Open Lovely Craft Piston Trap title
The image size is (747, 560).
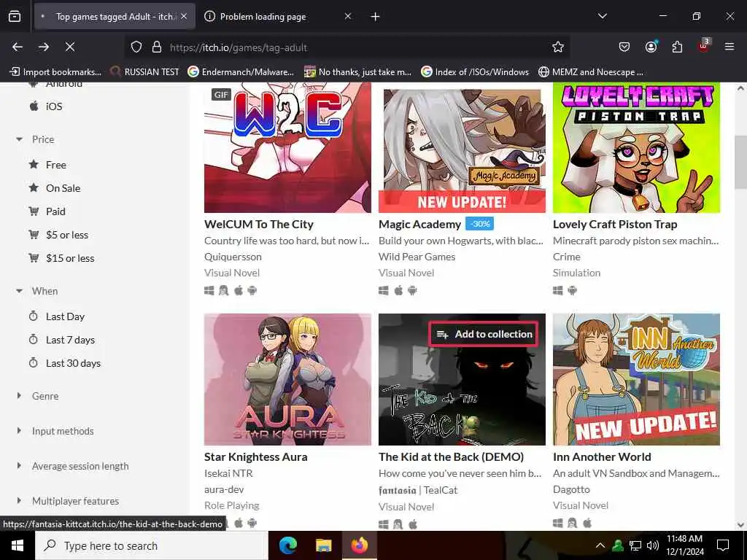(615, 225)
